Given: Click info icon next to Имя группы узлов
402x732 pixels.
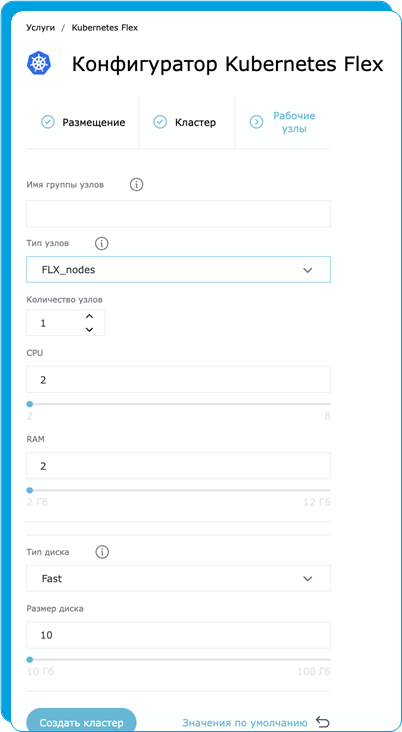Looking at the screenshot, I should [136, 185].
